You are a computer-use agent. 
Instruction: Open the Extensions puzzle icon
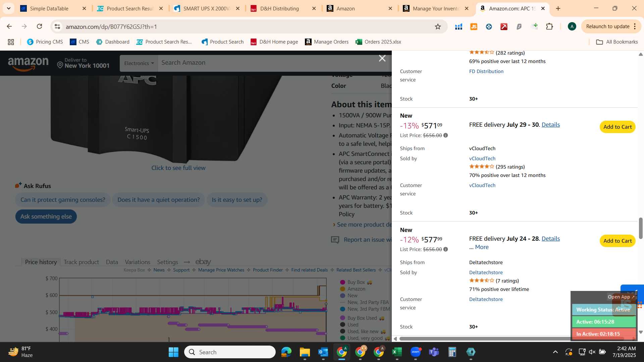[x=549, y=26]
